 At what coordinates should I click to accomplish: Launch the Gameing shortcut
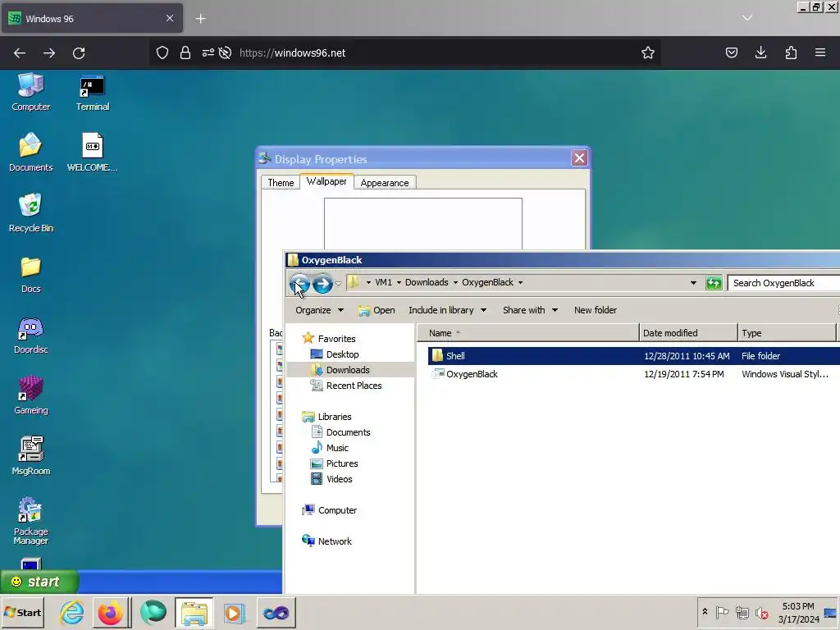(x=30, y=396)
